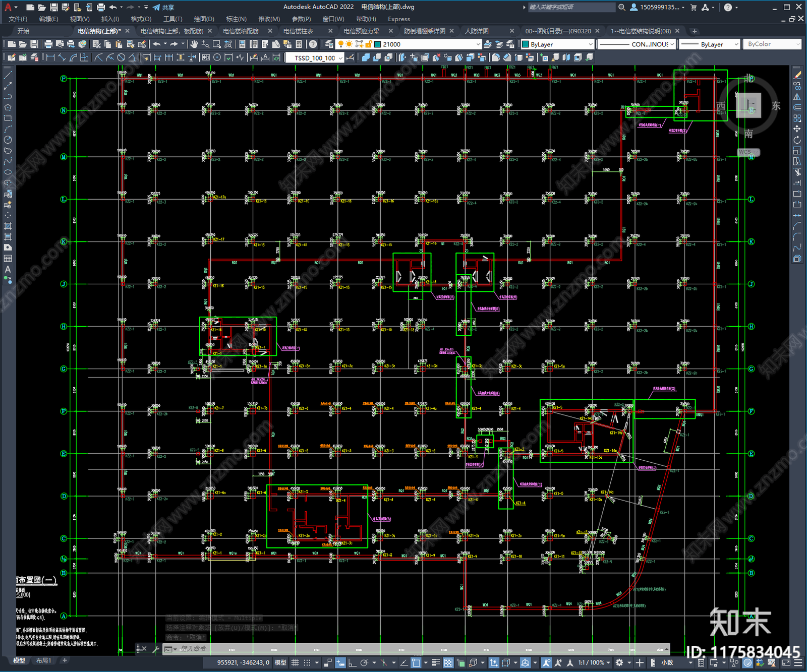
Task: Click the Move tool in right toolbar
Action: pos(797,129)
